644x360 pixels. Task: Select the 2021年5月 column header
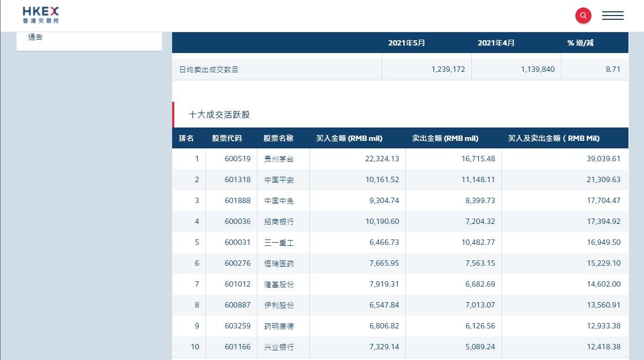pos(406,42)
